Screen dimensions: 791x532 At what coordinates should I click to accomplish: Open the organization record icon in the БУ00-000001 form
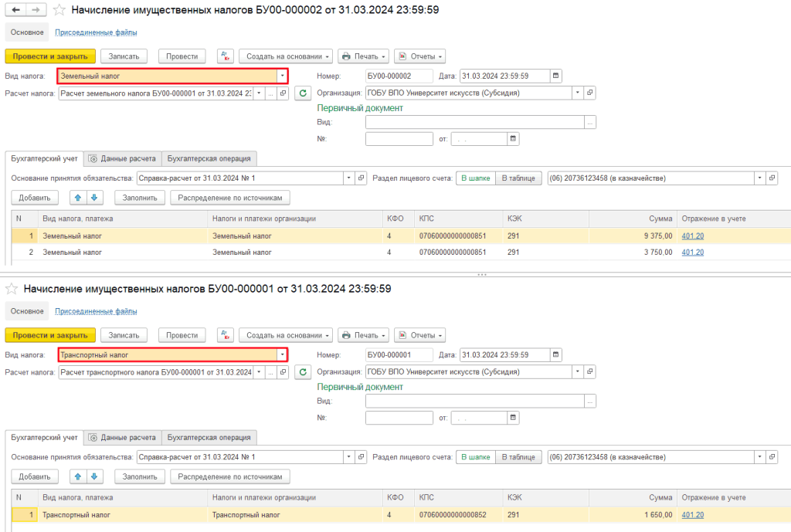590,371
